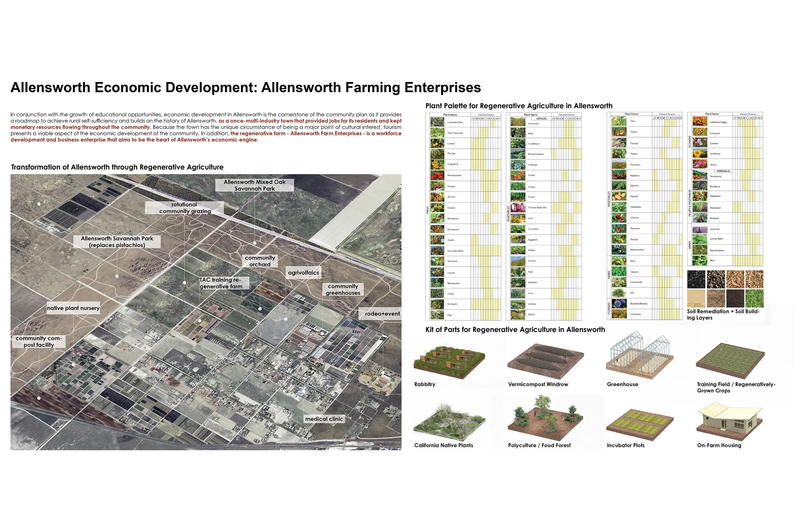Click the 'Kei Apple' plant name
This screenshot has height=532, width=798.
click(x=452, y=304)
